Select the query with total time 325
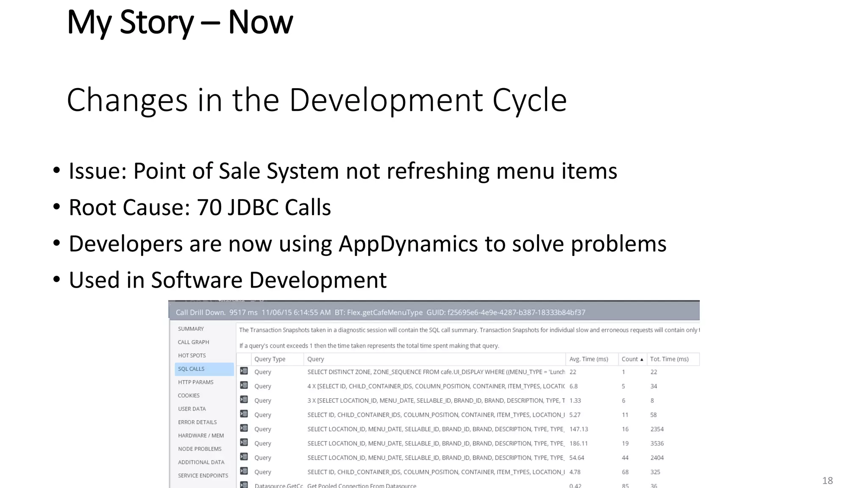 coord(436,472)
